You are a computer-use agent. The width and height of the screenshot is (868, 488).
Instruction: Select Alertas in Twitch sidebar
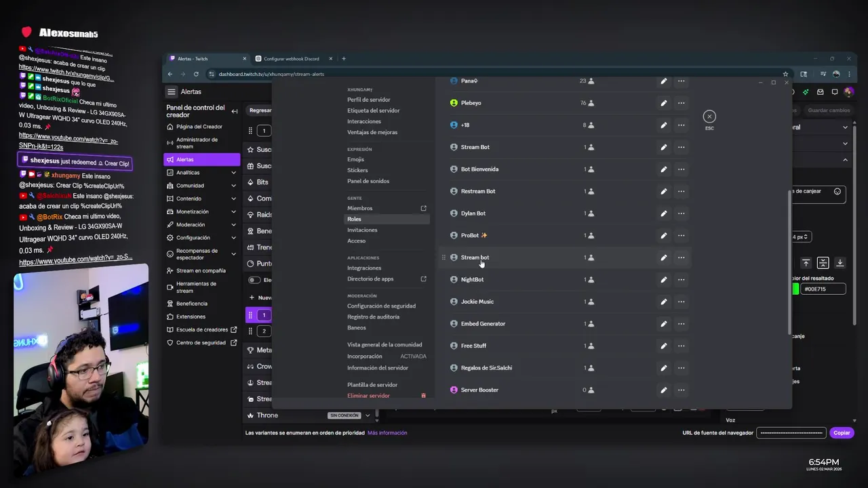pos(202,159)
